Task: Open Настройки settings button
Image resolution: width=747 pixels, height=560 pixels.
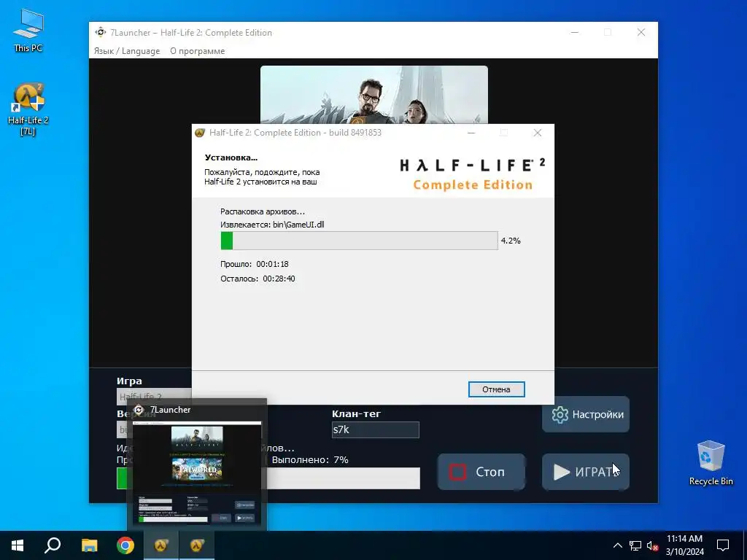Action: pos(586,414)
